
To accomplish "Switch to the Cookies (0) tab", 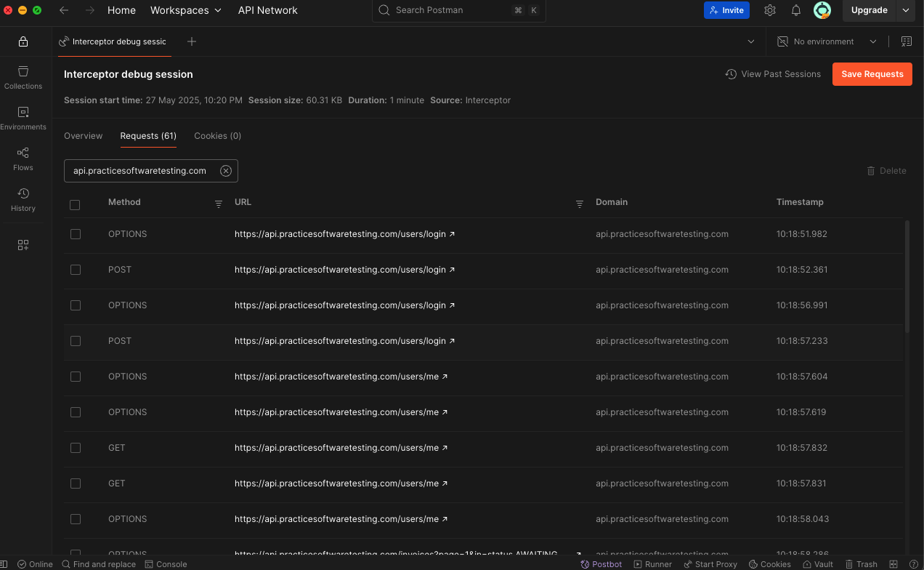I will pyautogui.click(x=217, y=136).
